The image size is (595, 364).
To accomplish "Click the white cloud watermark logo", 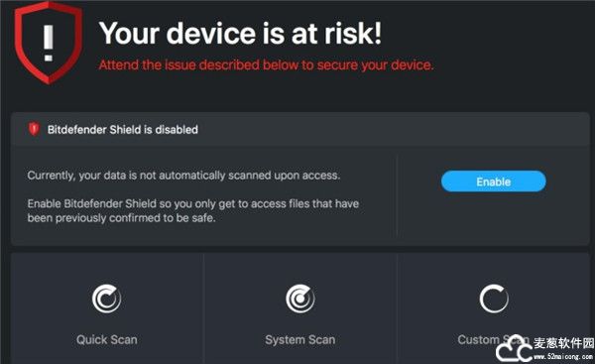I will point(515,348).
